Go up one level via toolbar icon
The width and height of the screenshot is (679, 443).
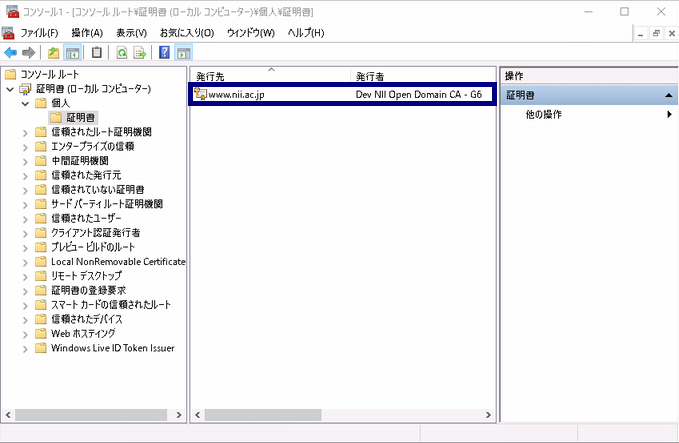53,53
